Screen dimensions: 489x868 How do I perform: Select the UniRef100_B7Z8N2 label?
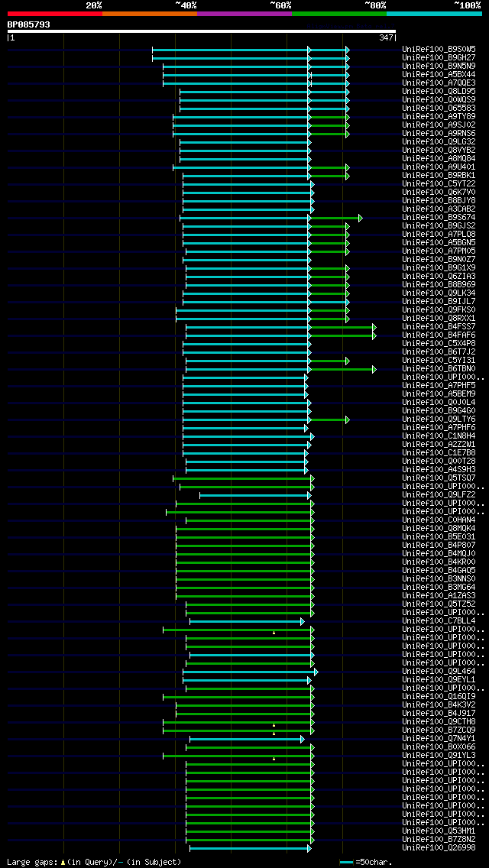click(x=439, y=839)
